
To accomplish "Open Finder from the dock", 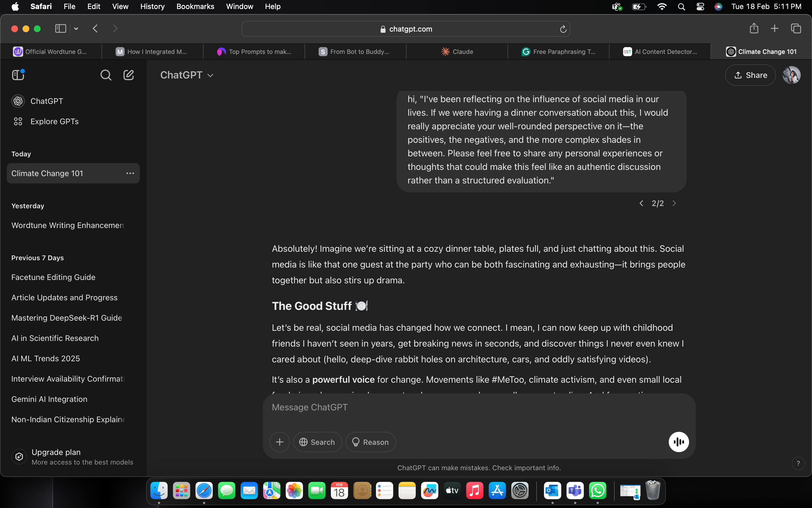I will [x=159, y=491].
